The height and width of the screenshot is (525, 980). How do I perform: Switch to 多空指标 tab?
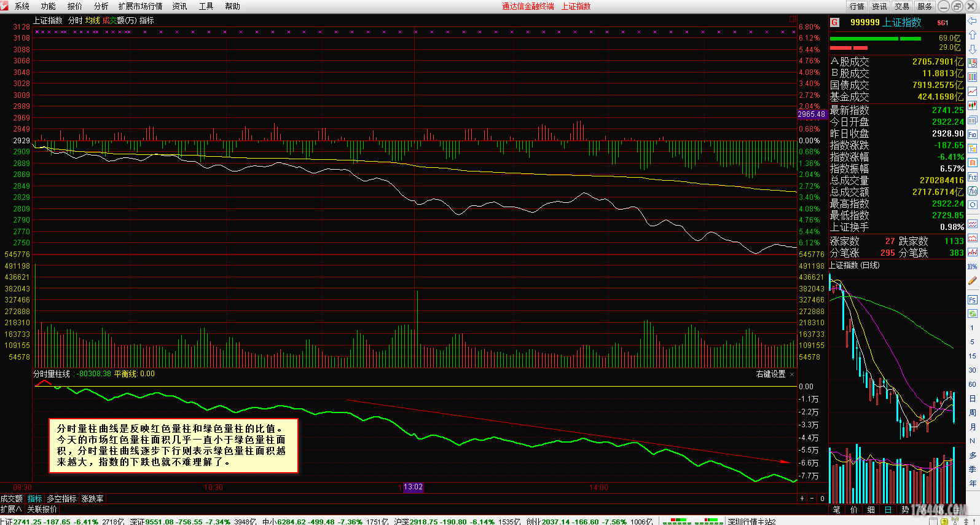click(62, 499)
